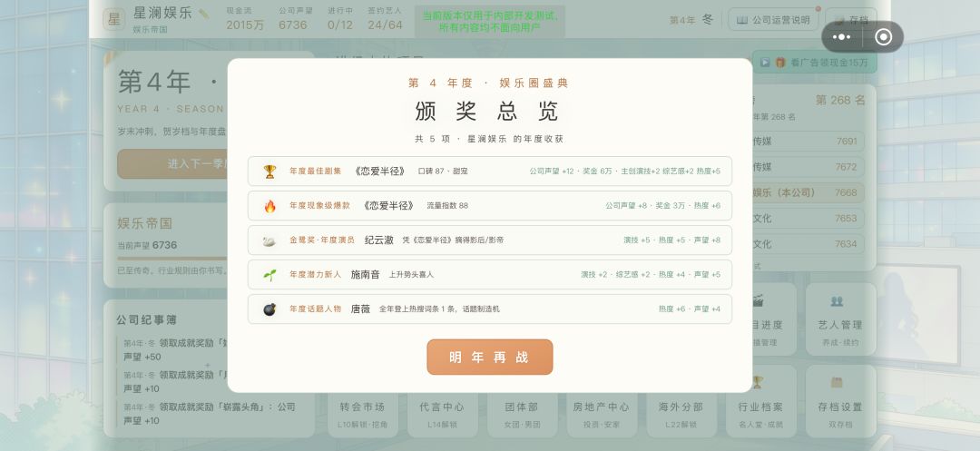Click the 颁奖总览 heading
This screenshot has width=980, height=451.
(487, 111)
